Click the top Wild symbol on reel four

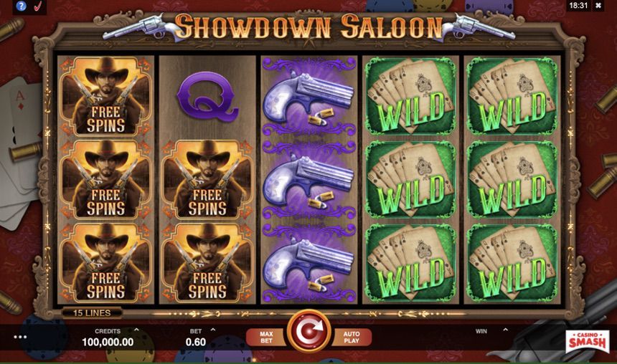pyautogui.click(x=411, y=96)
